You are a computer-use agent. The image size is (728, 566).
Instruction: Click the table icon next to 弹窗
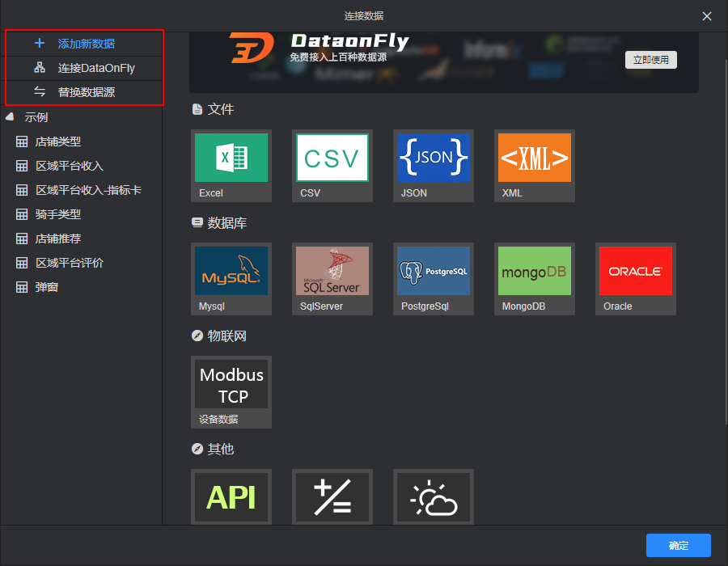point(22,287)
